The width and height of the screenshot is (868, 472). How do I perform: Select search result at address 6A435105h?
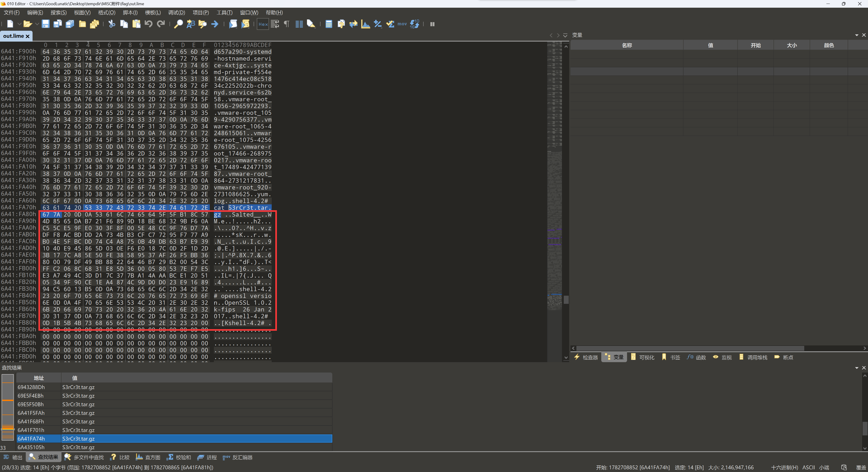(x=174, y=447)
